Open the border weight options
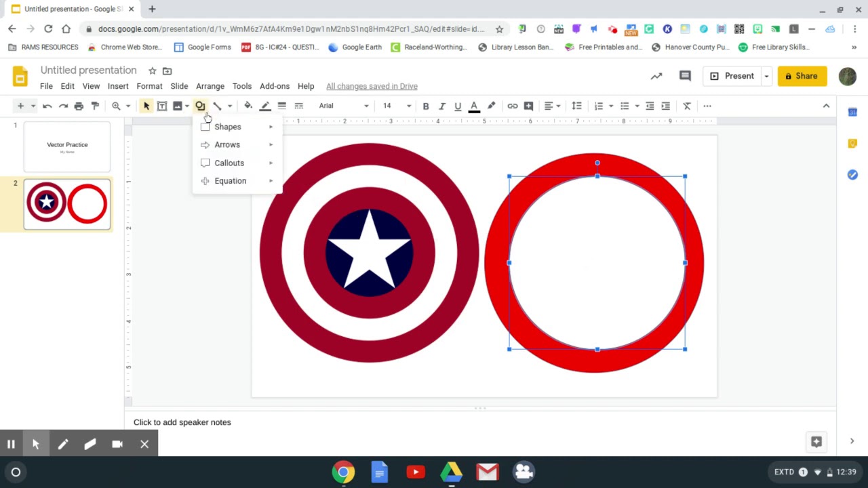This screenshot has height=488, width=868. (281, 106)
